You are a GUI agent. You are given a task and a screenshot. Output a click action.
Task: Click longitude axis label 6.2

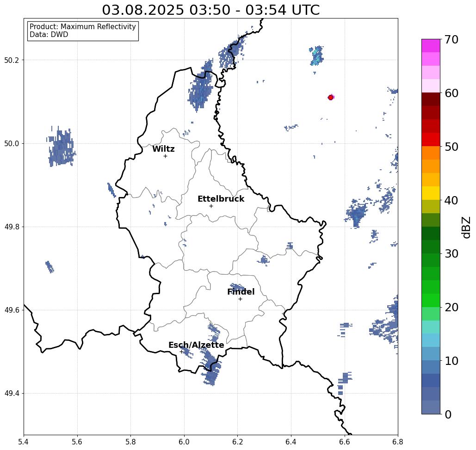point(237,442)
